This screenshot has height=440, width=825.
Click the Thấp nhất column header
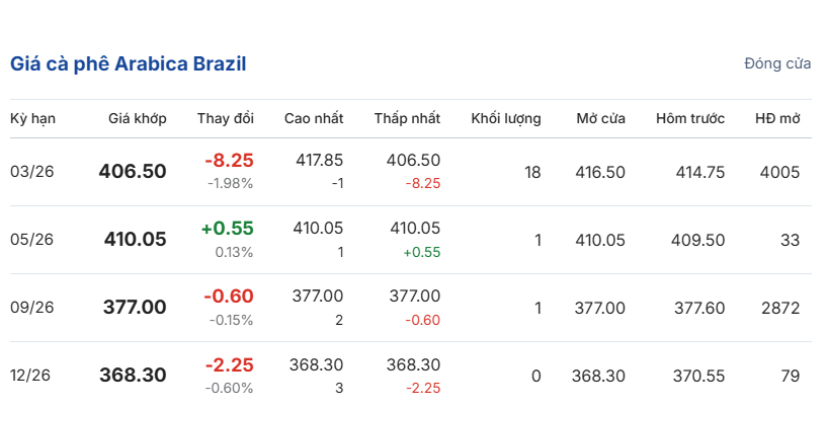click(x=407, y=118)
